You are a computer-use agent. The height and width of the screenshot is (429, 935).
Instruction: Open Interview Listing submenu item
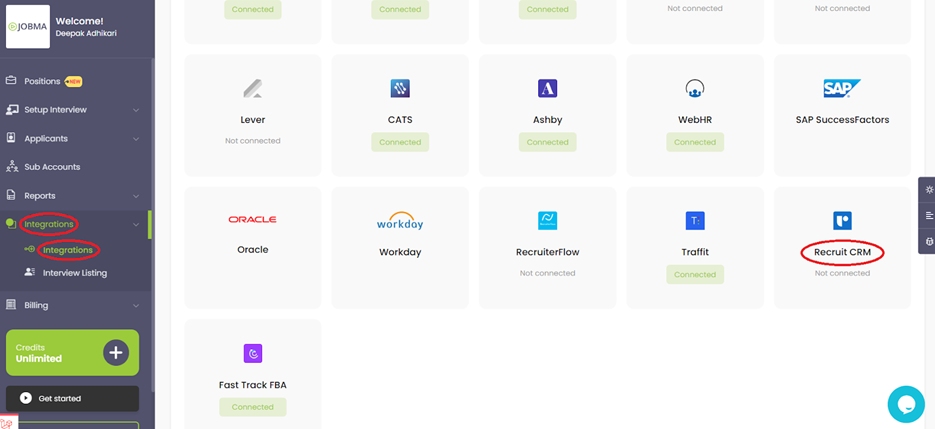tap(75, 273)
